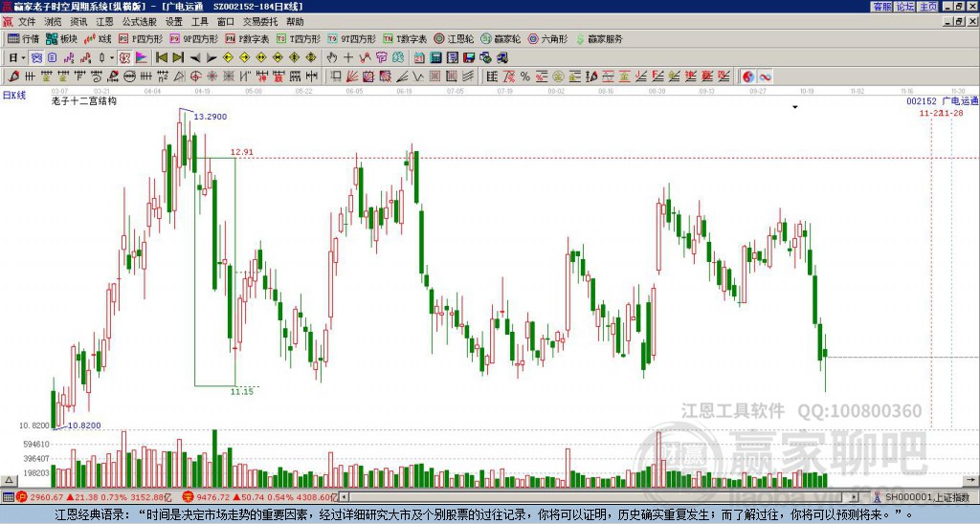The image size is (980, 524).
Task: Click the 赢家服务 toolbar button
Action: [599, 38]
